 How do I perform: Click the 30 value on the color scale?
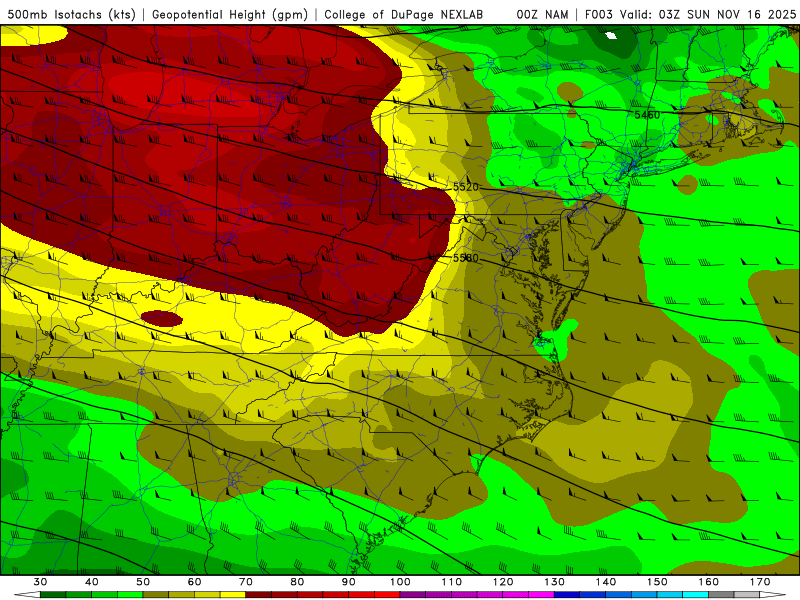click(x=40, y=582)
